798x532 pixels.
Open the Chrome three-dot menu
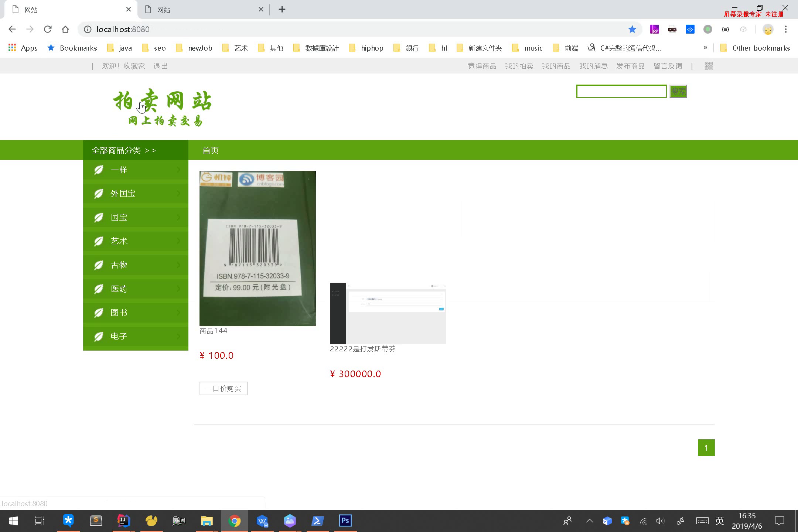pyautogui.click(x=785, y=29)
